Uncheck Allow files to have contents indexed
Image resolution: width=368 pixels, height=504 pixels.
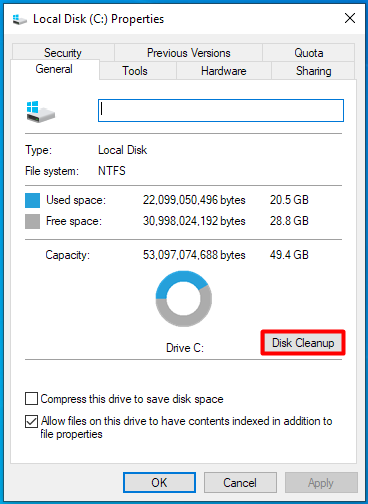click(31, 421)
